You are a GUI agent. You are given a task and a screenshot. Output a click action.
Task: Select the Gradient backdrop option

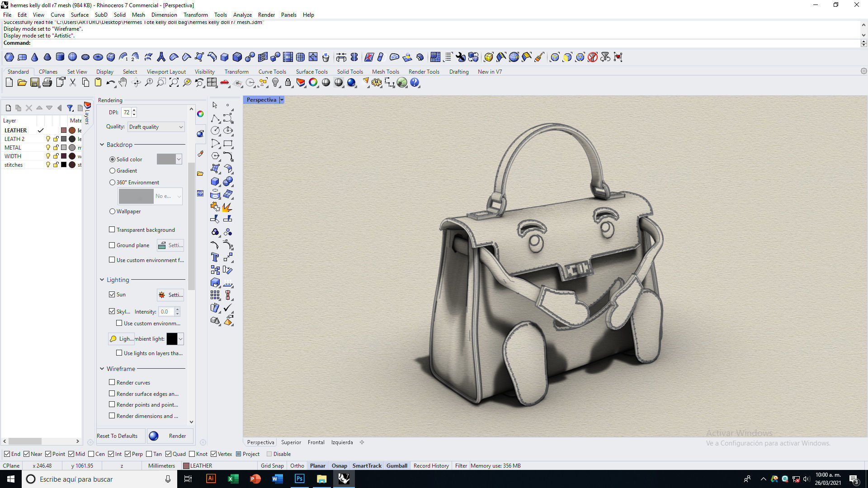coord(112,171)
